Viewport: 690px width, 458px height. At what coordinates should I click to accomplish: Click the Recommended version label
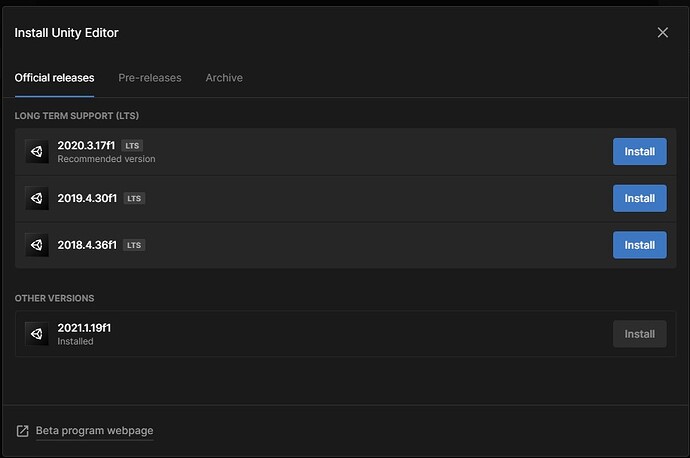pyautogui.click(x=106, y=159)
